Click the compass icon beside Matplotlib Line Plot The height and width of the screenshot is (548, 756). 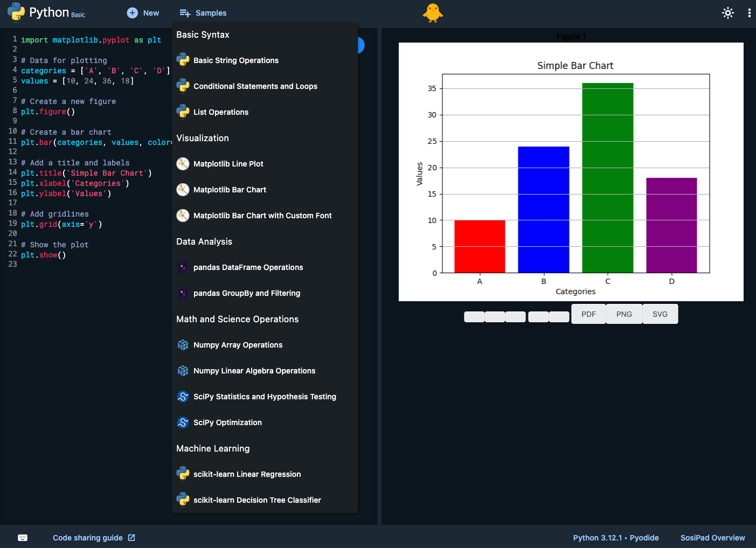tap(183, 164)
